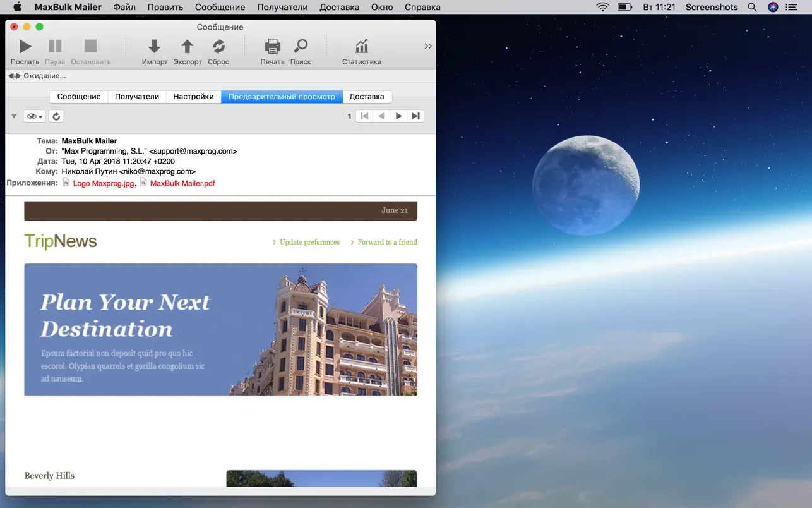Open Wi-Fi status menu bar icon
Image resolution: width=812 pixels, height=508 pixels.
click(602, 8)
